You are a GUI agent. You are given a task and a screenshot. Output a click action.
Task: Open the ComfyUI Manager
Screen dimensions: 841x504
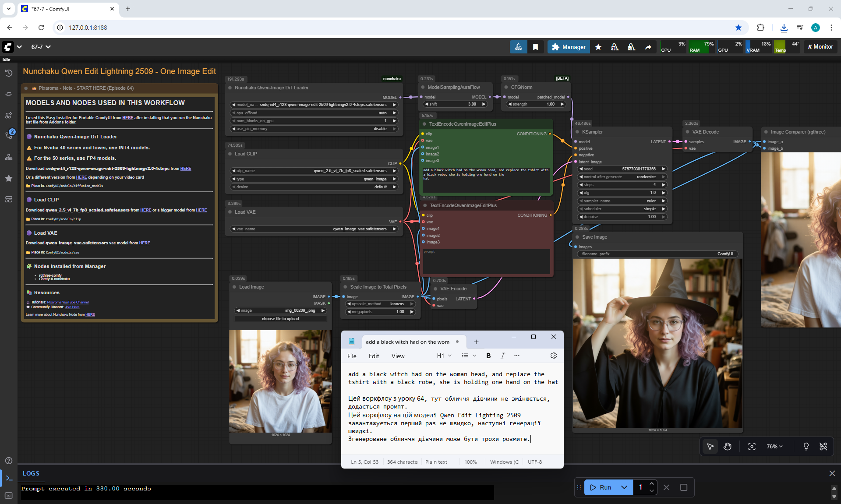[569, 47]
